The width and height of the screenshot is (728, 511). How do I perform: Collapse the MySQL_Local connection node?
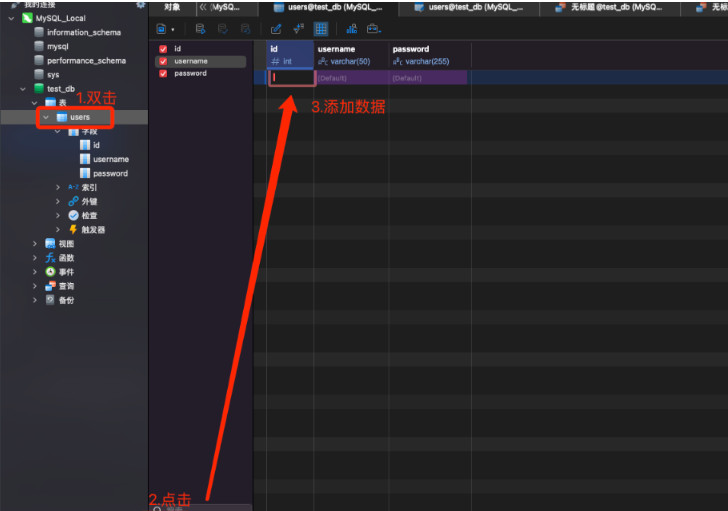pos(11,18)
